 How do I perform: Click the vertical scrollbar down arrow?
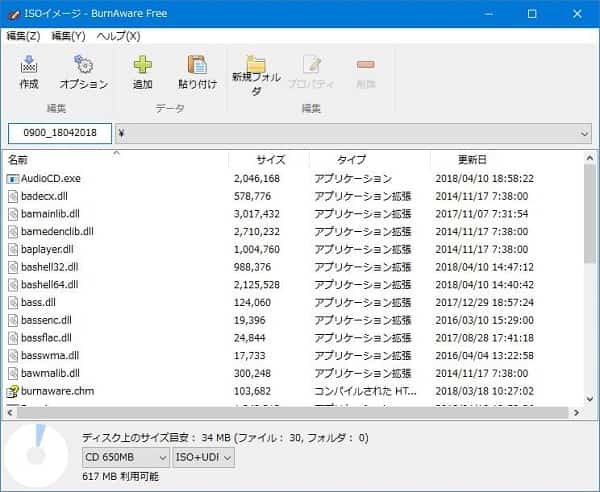pyautogui.click(x=590, y=399)
